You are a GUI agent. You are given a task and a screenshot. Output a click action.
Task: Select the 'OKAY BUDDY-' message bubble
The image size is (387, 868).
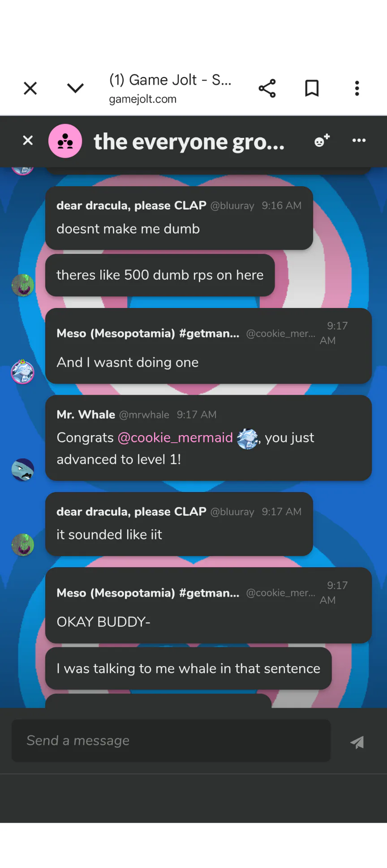click(208, 605)
